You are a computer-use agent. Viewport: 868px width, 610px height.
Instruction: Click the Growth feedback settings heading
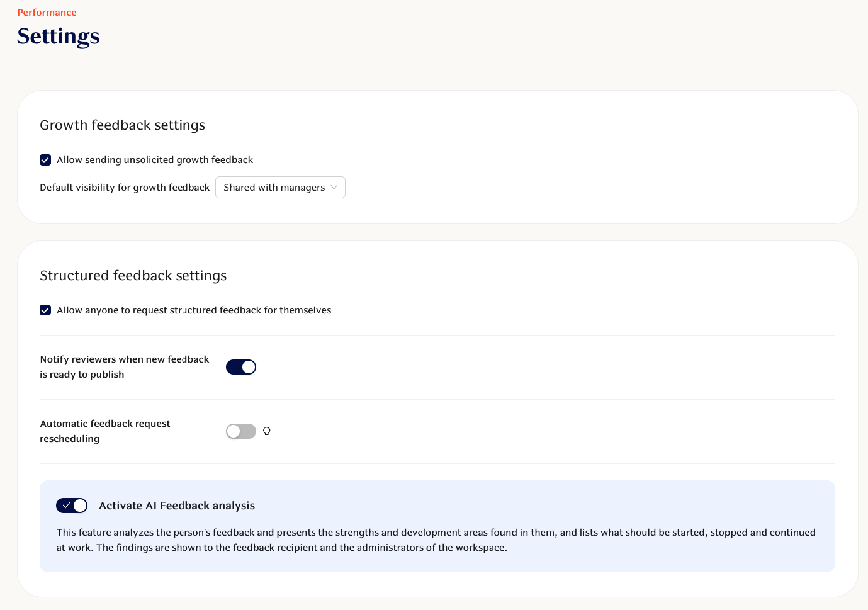122,125
